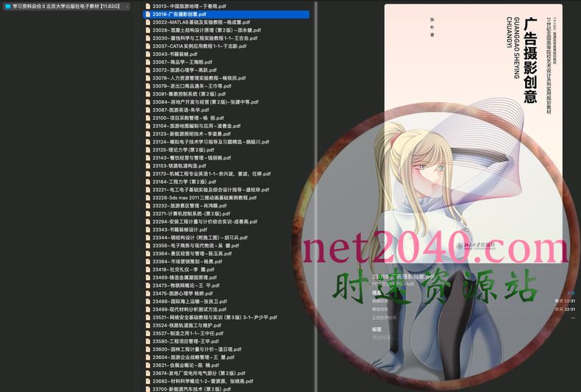581x392 pixels.
Task: Select 23271-计算机控制系统 PDF entry
Action: pyautogui.click(x=191, y=214)
